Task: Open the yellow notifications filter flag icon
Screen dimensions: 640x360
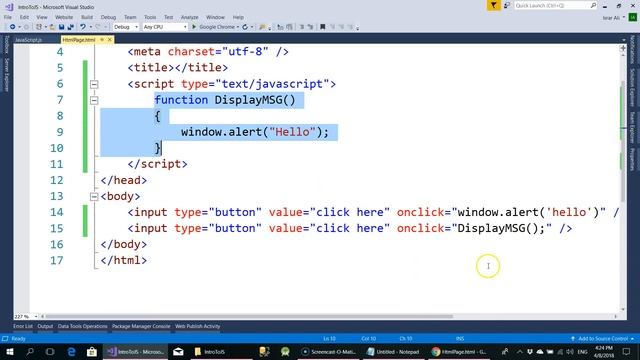Action: [x=493, y=5]
